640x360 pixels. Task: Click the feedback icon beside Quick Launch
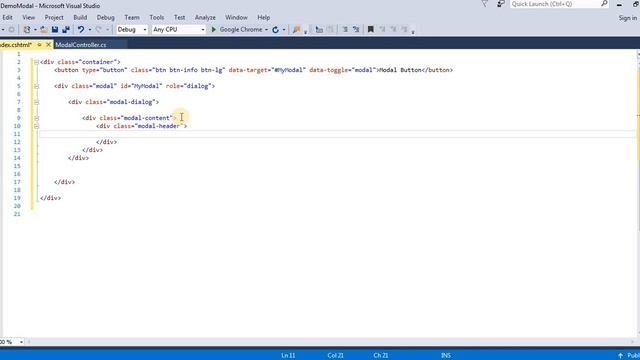coord(500,4)
